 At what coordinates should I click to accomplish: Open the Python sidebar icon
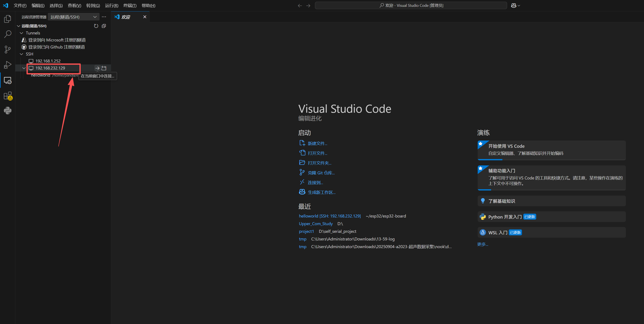coord(7,111)
